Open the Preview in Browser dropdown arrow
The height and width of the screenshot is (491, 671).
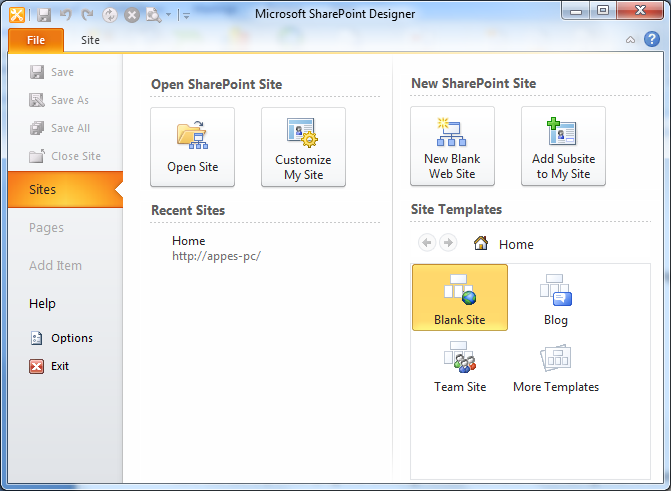click(168, 14)
